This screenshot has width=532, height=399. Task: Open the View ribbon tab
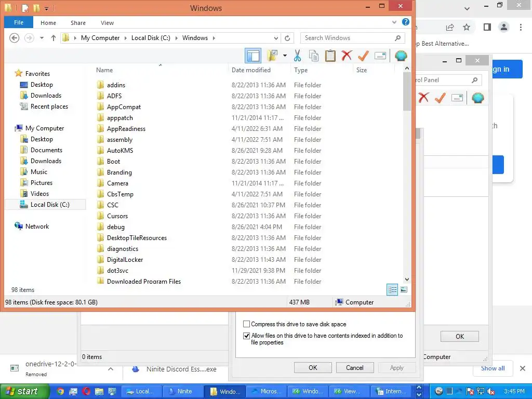tap(107, 23)
